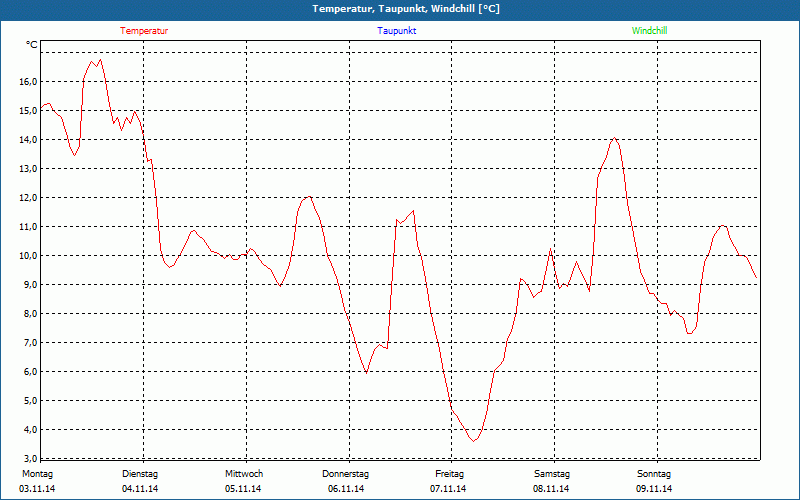Click the date 03.11.14

(x=37, y=489)
